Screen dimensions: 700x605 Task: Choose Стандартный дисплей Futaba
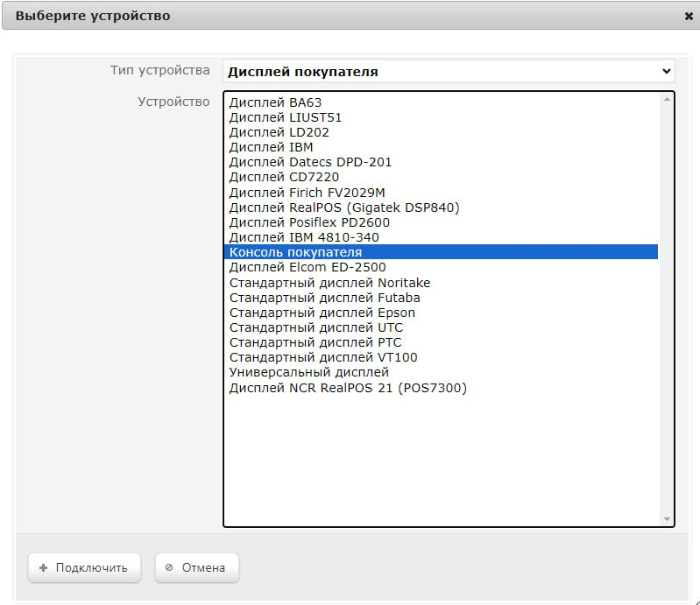click(441, 298)
